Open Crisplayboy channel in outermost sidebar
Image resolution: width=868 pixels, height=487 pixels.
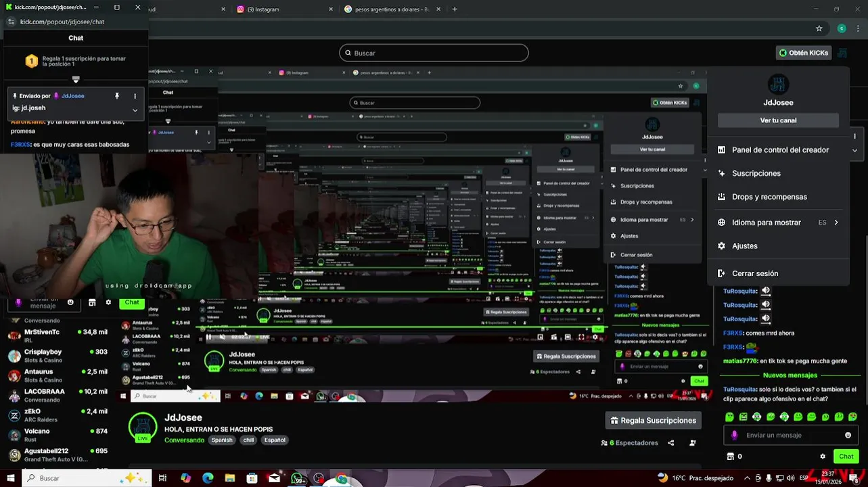[58, 355]
